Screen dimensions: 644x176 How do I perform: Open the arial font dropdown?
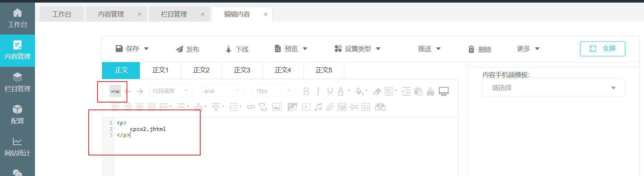222,91
